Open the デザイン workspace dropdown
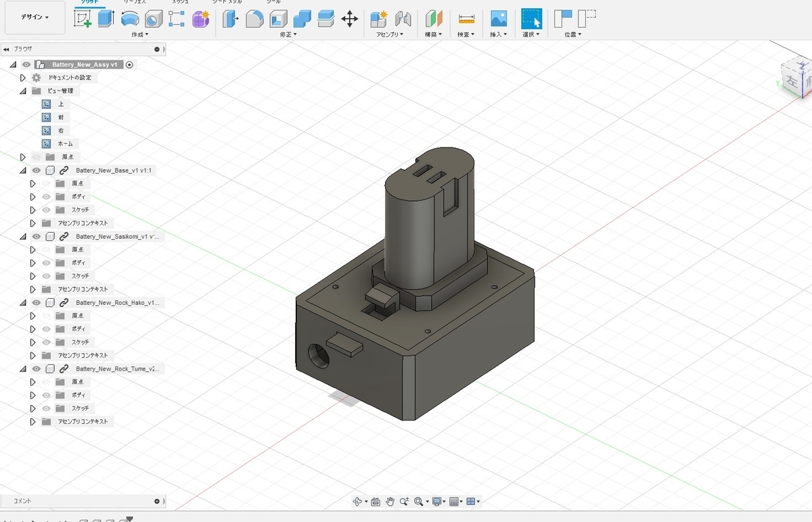Screen dimensions: 812x522 tap(35, 18)
